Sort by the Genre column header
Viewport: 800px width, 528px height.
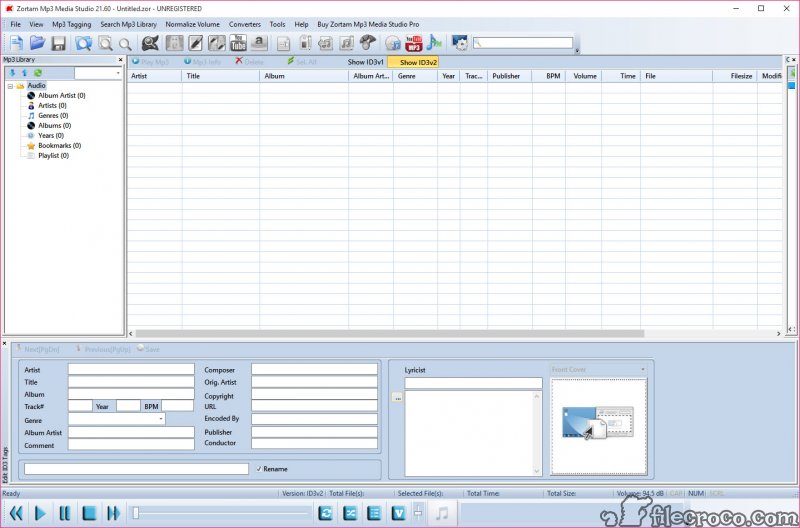(x=415, y=76)
